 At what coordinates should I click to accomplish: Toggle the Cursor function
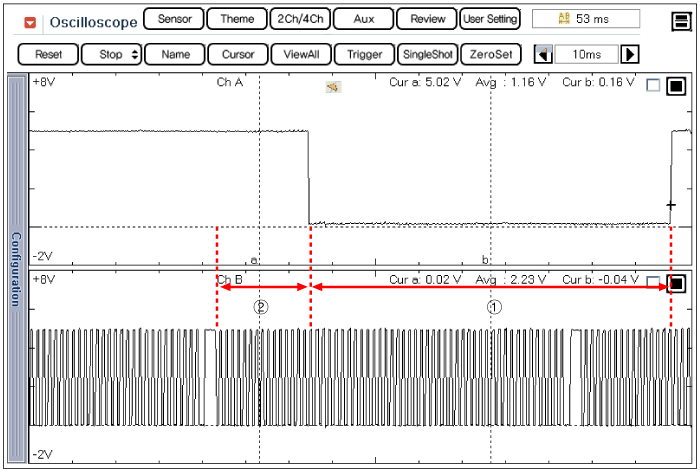238,54
